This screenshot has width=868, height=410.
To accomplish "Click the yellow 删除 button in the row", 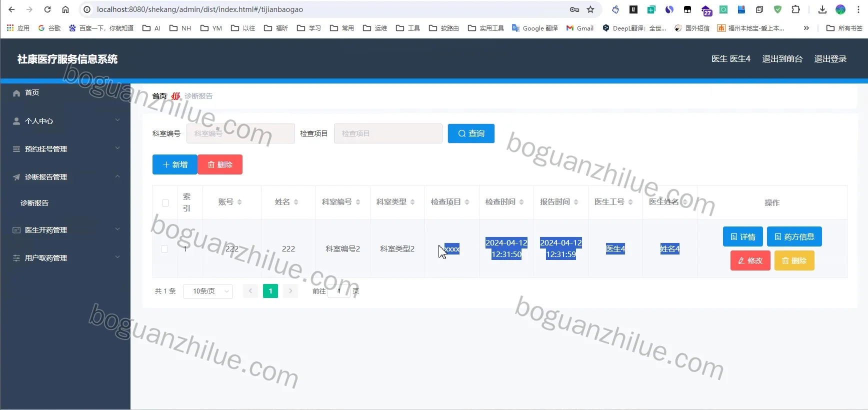I will 794,260.
